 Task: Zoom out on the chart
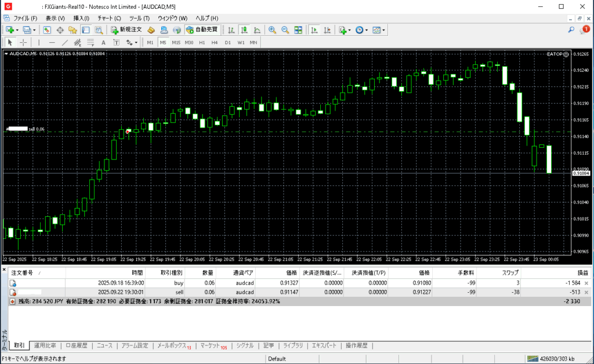[x=285, y=30]
